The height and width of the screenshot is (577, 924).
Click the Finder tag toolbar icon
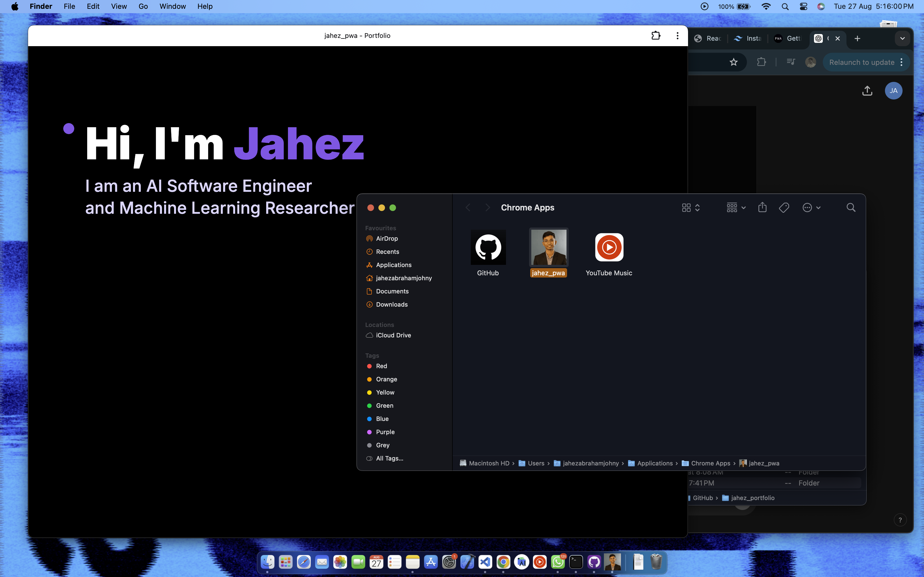[784, 207]
